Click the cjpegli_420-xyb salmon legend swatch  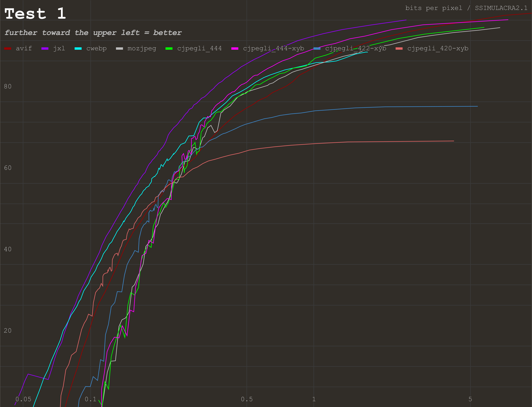(399, 49)
